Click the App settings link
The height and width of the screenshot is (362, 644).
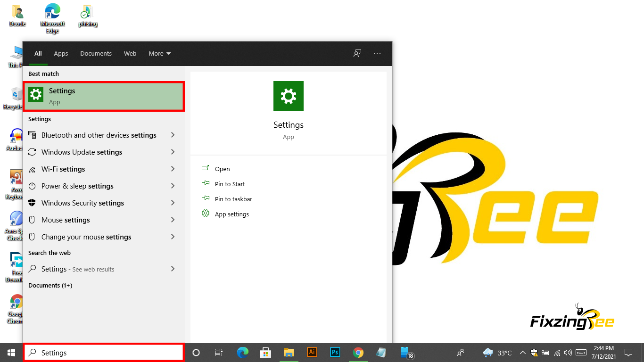pos(231,214)
